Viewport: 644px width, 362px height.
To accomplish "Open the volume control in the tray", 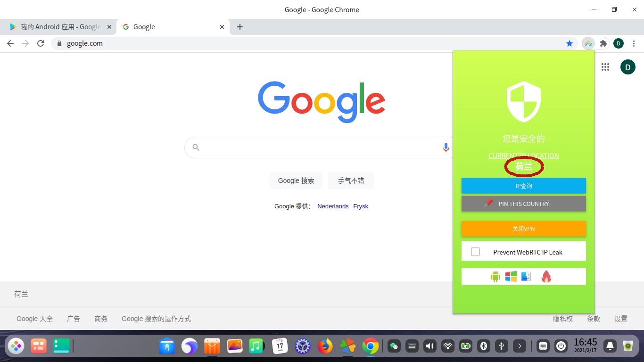I will click(429, 346).
